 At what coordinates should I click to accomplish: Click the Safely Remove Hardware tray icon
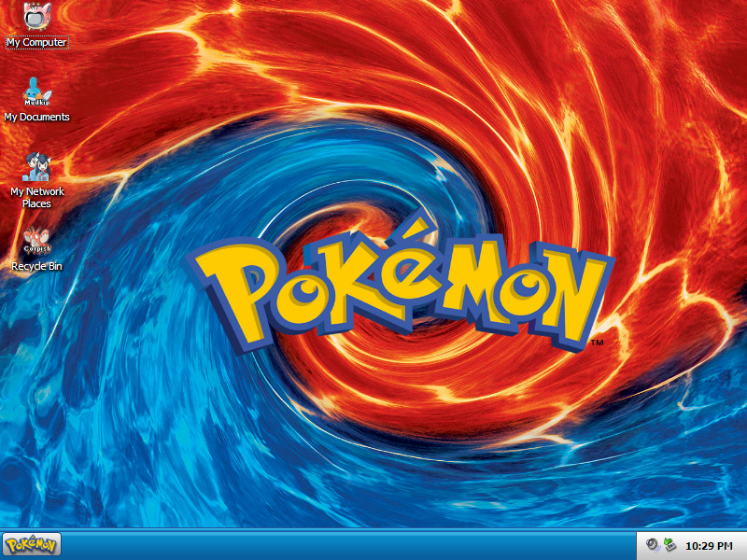669,545
